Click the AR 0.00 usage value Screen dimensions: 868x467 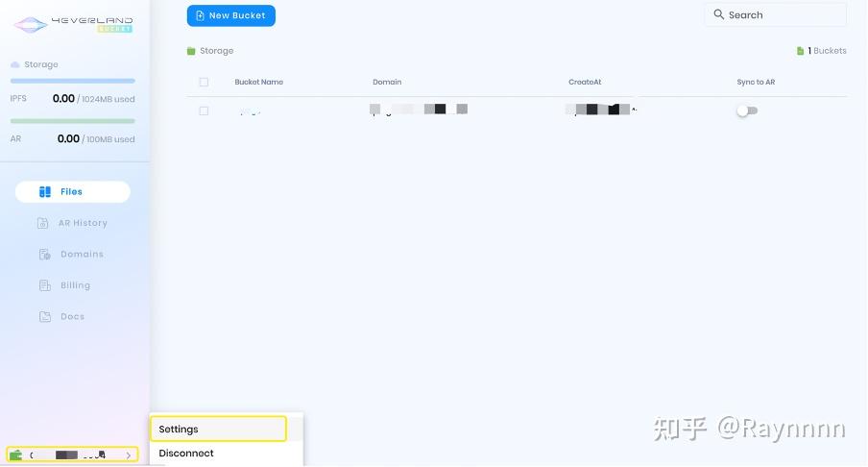pyautogui.click(x=68, y=139)
